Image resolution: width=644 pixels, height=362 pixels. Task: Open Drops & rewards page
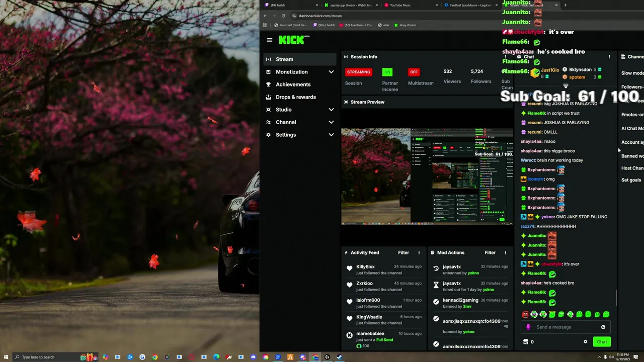(x=300, y=97)
